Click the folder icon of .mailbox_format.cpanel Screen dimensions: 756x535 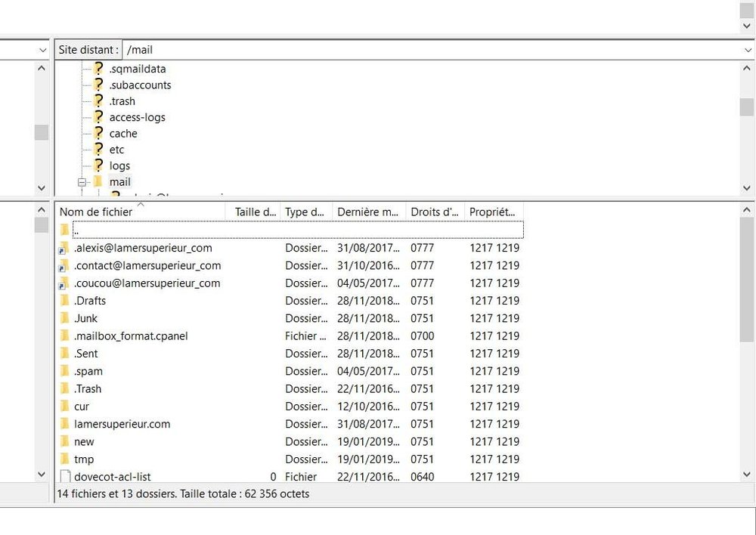coord(64,336)
